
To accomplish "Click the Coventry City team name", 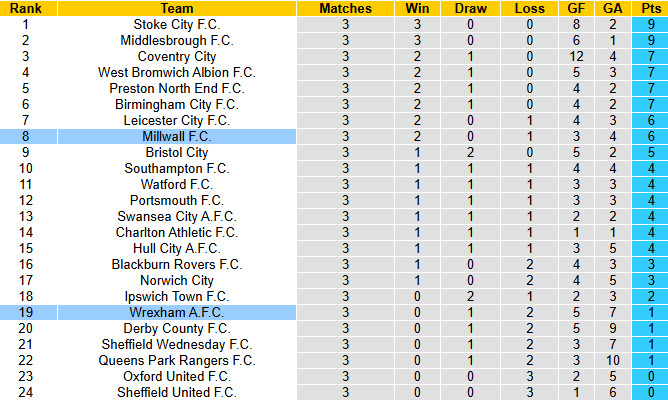I will [177, 56].
